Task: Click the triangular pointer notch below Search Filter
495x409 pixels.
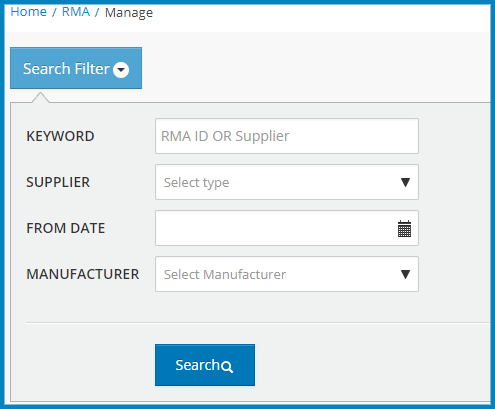Action: point(41,98)
